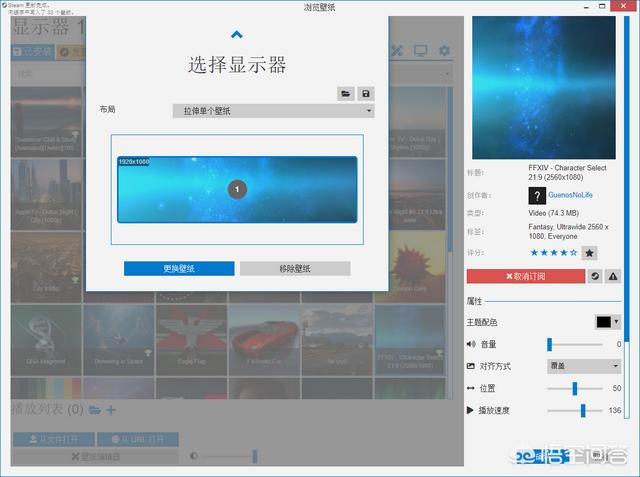Add wallpaper to favorites with the star button
The image size is (640, 477).
pos(589,253)
